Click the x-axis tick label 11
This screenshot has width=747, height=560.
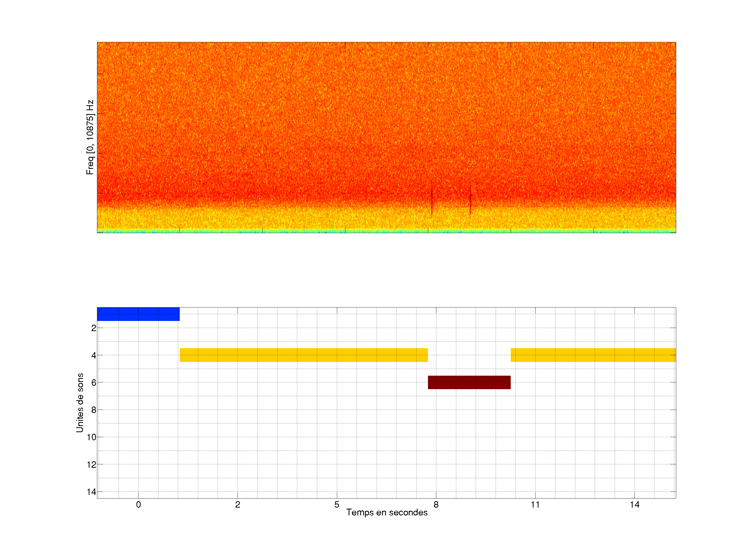tap(535, 505)
